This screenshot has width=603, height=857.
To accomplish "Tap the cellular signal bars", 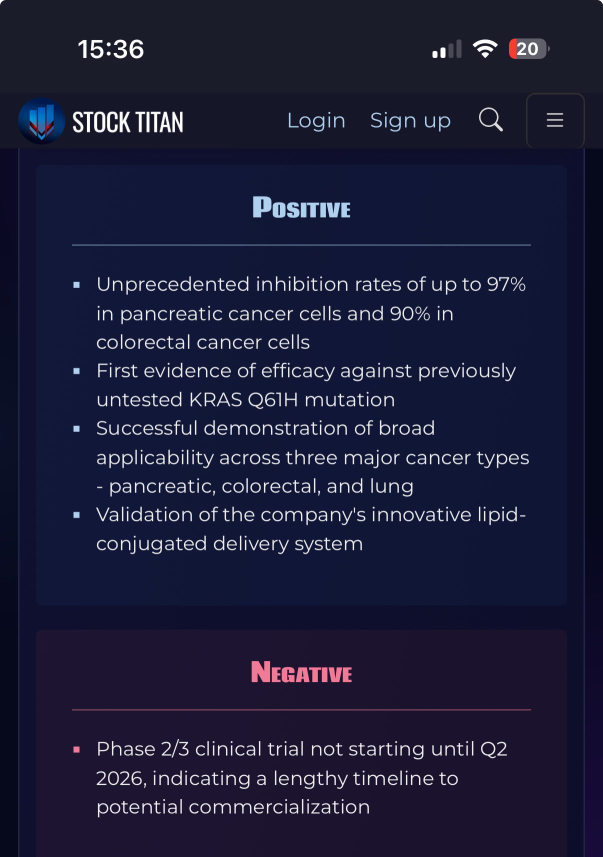I will tap(447, 49).
